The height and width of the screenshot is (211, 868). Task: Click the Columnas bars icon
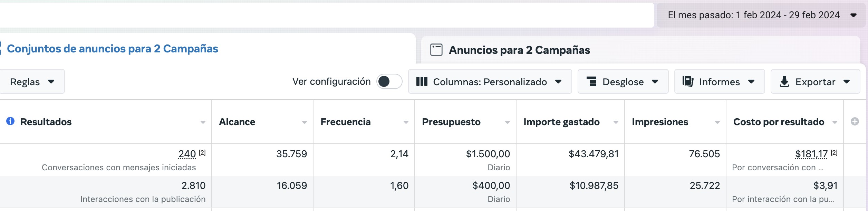tap(422, 82)
